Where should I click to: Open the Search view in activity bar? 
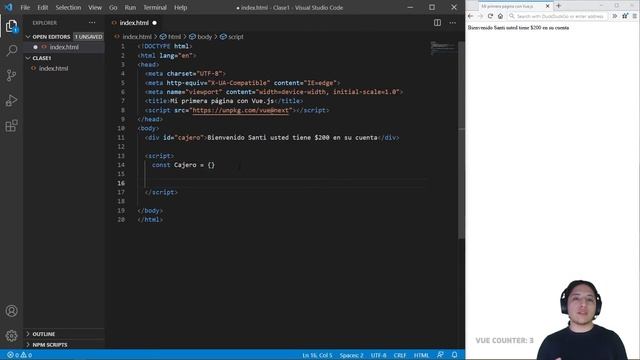coord(11,51)
